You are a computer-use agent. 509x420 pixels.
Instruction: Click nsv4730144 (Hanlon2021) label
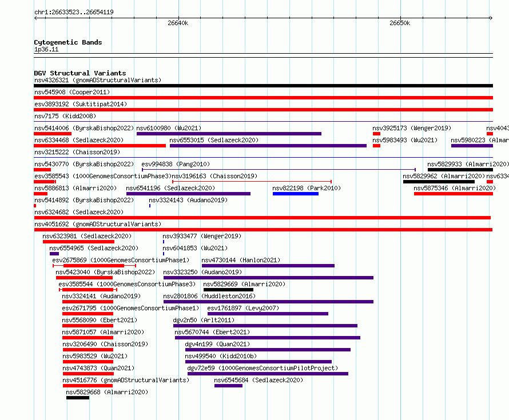241,260
